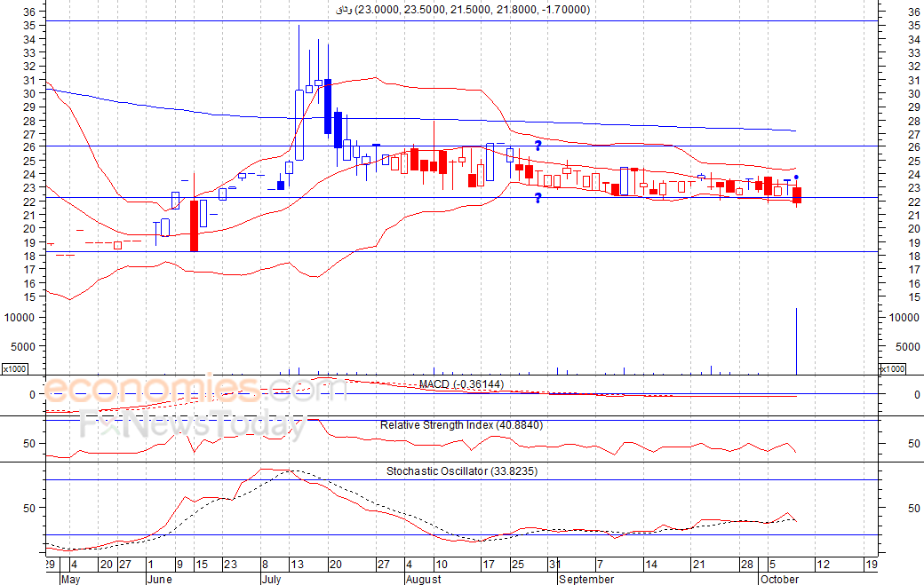
Task: Click the September label on the date axis
Action: [x=586, y=579]
